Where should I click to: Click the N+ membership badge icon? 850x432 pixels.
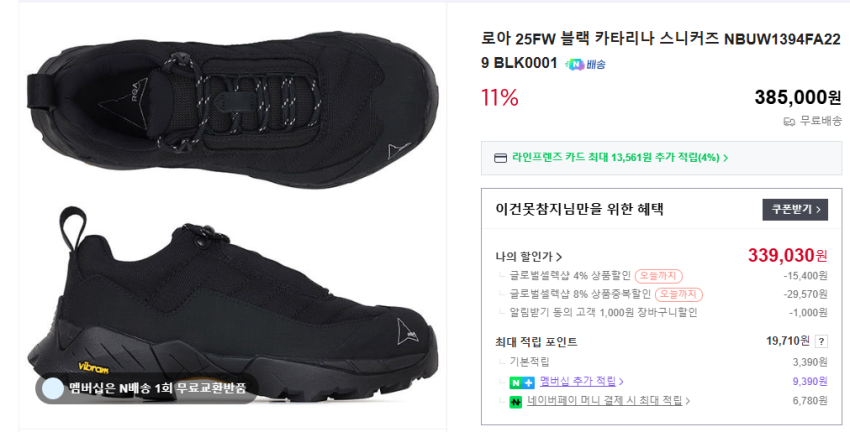pos(521,382)
